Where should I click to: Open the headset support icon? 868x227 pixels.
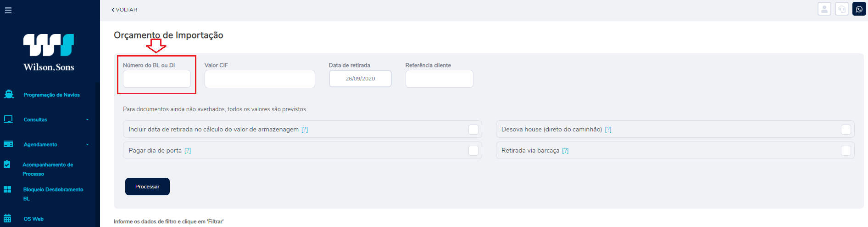point(842,9)
